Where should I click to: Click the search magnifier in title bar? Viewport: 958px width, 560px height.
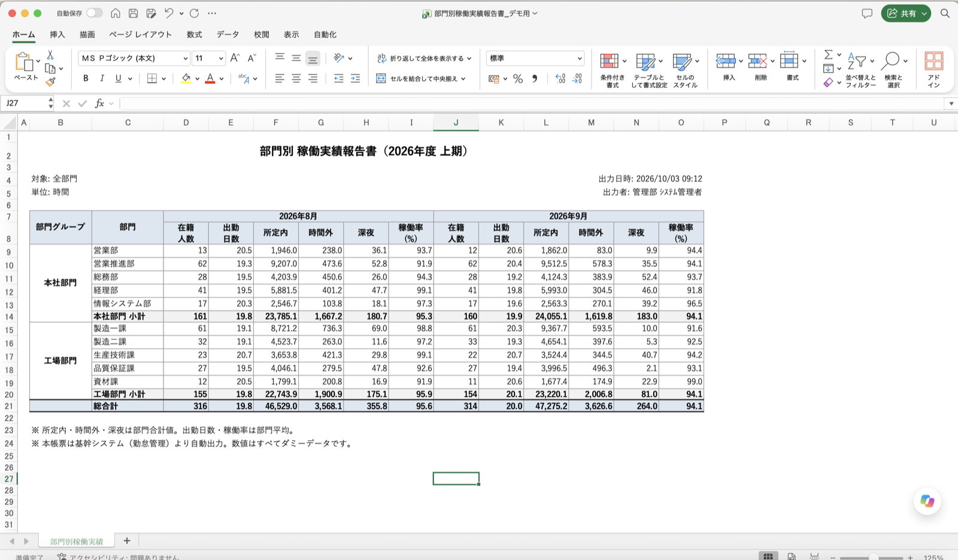[945, 13]
